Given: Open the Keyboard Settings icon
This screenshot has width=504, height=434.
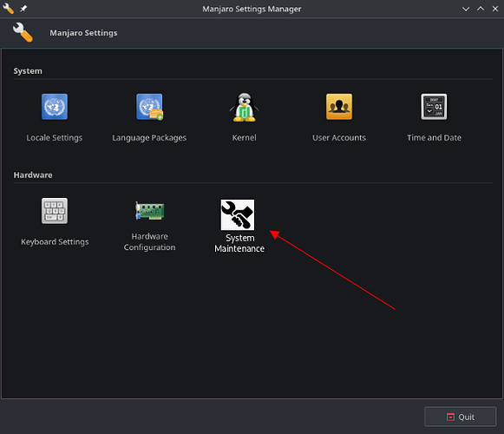Looking at the screenshot, I should 55,211.
